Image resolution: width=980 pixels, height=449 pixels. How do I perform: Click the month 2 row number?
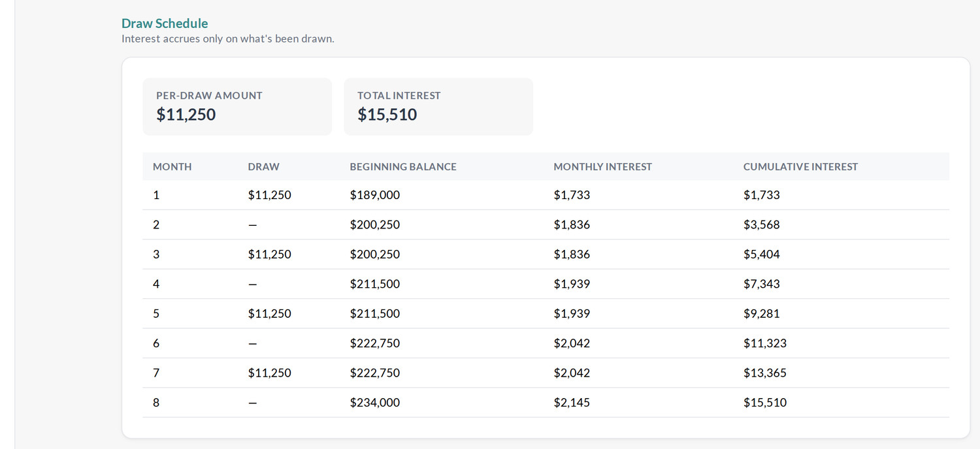pyautogui.click(x=156, y=225)
